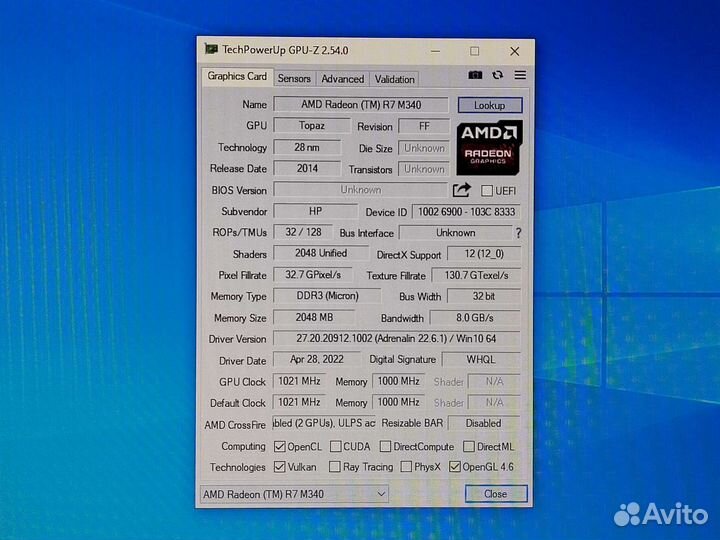
Task: Click the screenshot camera icon
Action: click(475, 75)
